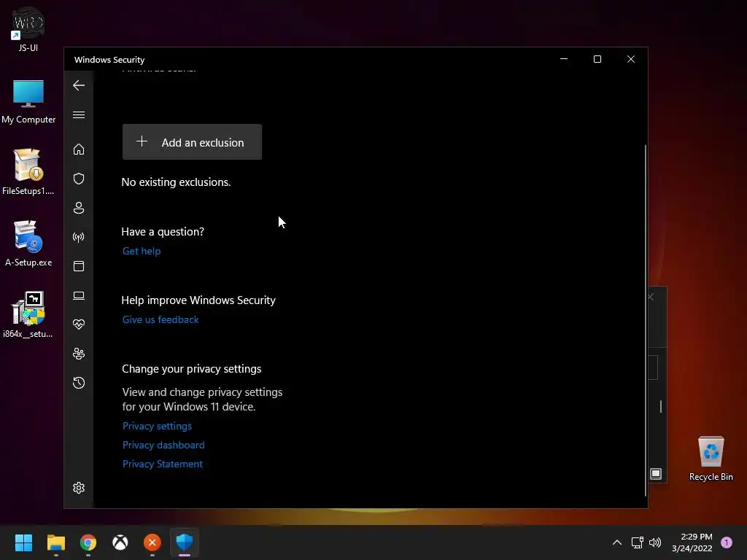Close the Windows Security window
This screenshot has height=560, width=747.
click(631, 59)
